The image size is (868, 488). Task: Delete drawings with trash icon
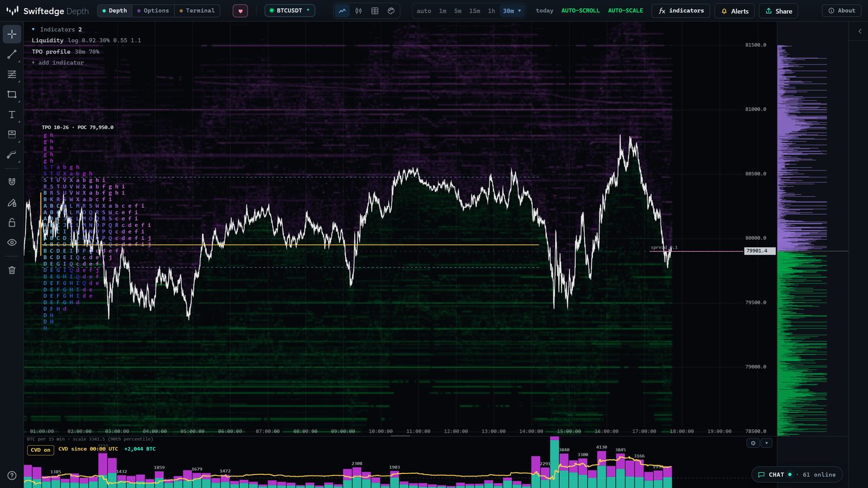pos(12,270)
